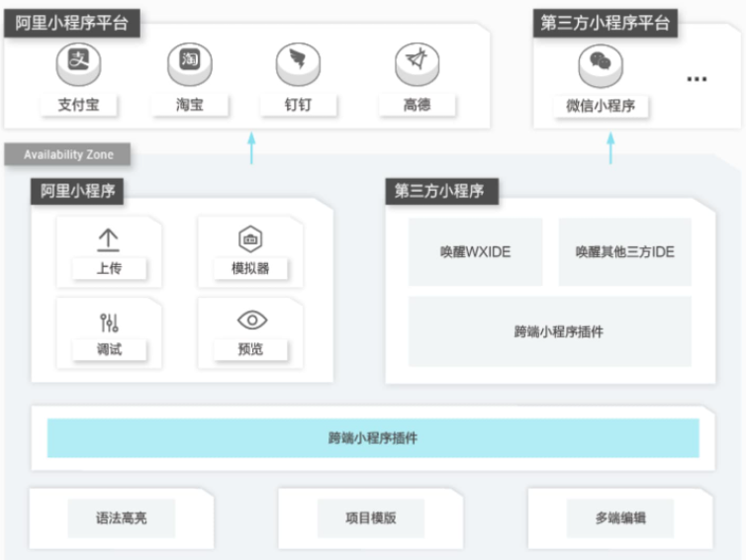
Task: Click the 调试 label
Action: pyautogui.click(x=109, y=349)
